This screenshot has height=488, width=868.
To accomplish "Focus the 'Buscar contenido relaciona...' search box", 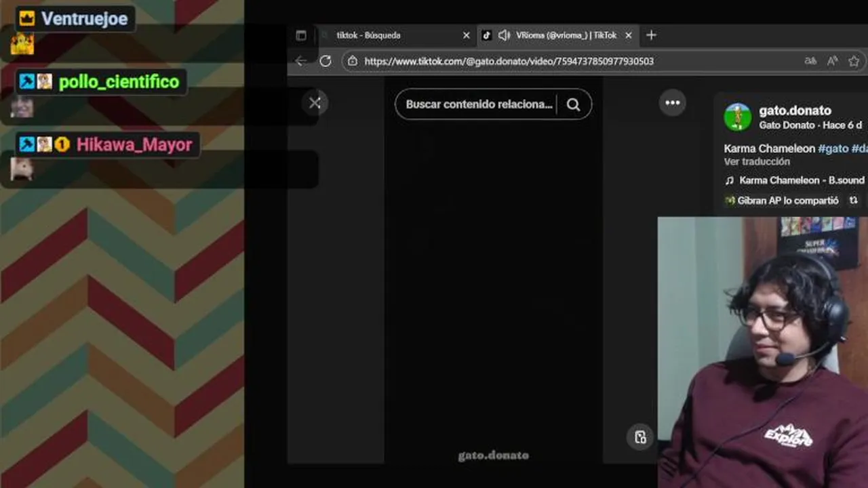I will click(479, 104).
